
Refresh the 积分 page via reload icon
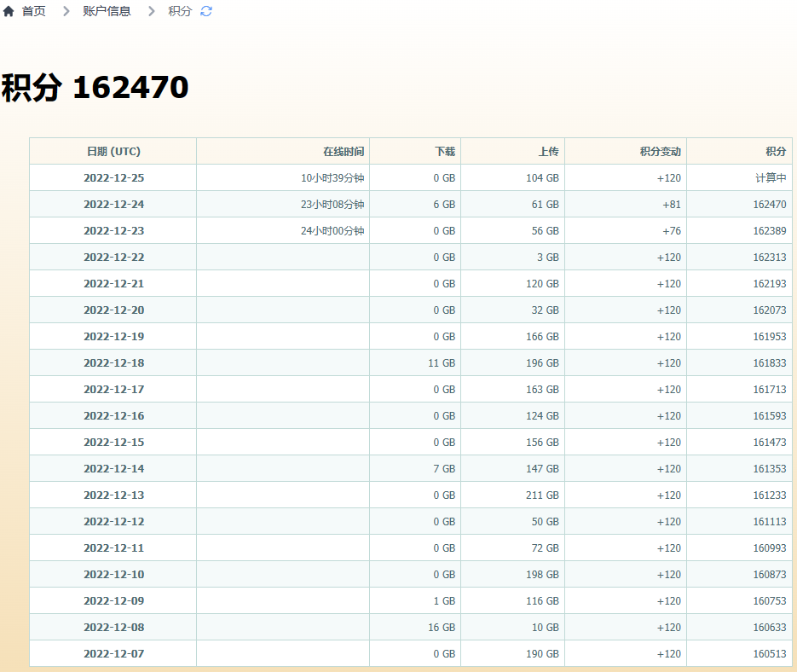click(x=206, y=11)
